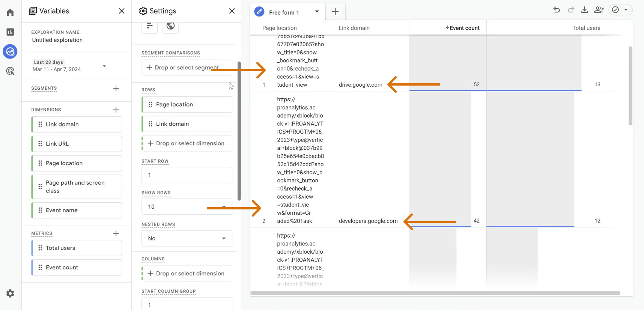The height and width of the screenshot is (310, 644).
Task: Click Link domain chip in Rows
Action: (x=187, y=124)
